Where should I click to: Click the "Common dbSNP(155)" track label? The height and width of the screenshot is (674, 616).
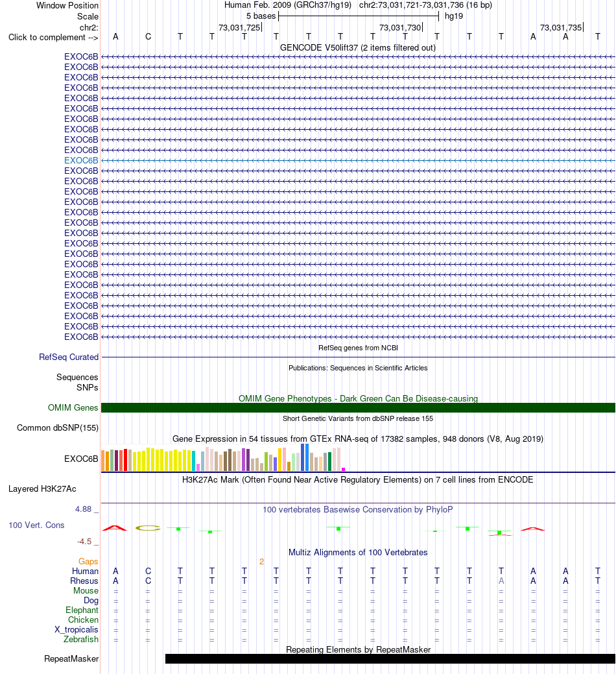tap(58, 427)
